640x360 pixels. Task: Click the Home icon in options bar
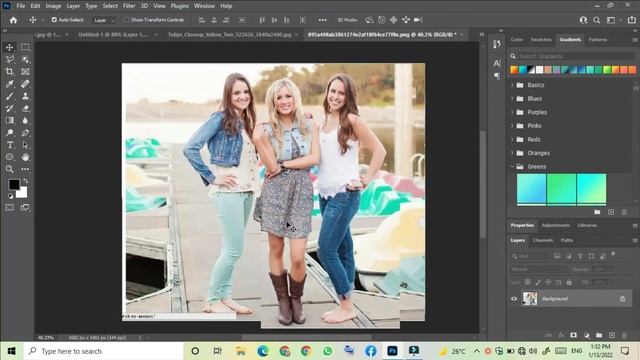click(x=13, y=20)
